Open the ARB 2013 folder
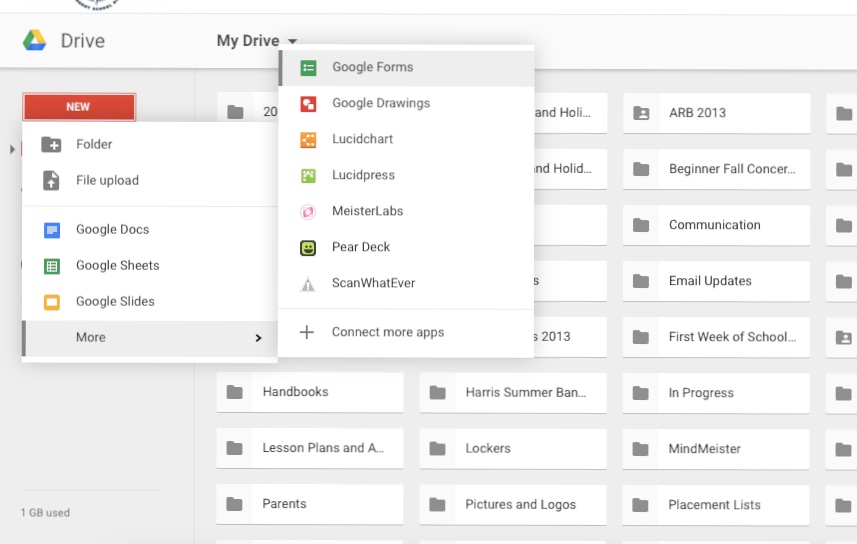 pos(716,113)
